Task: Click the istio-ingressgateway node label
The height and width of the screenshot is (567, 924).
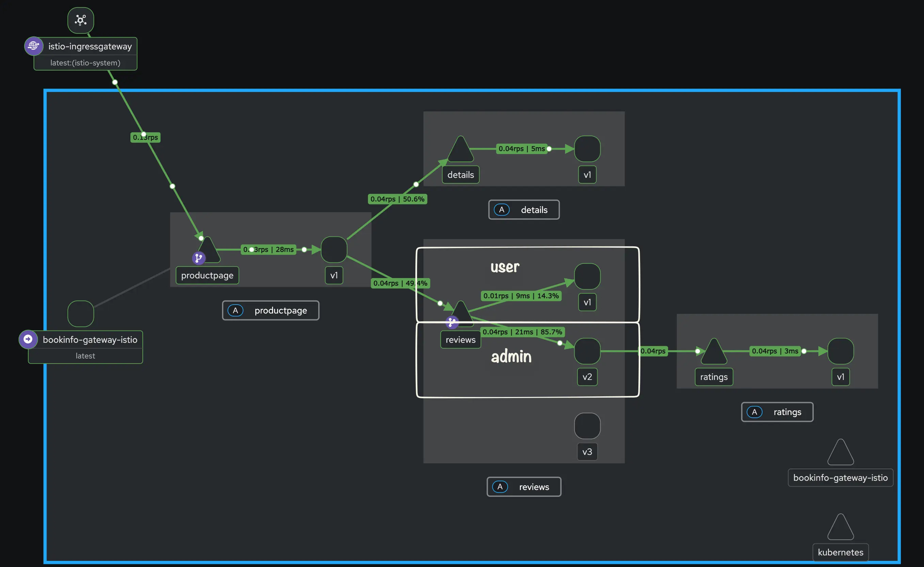Action: coord(90,47)
